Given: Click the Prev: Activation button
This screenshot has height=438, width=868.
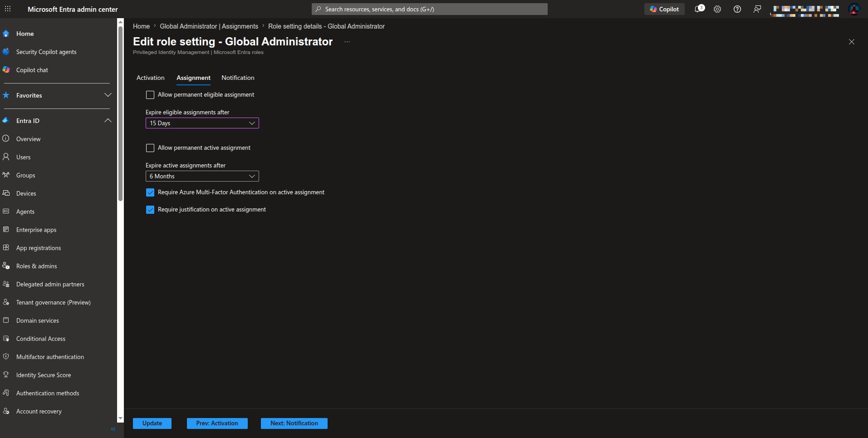Looking at the screenshot, I should [217, 423].
